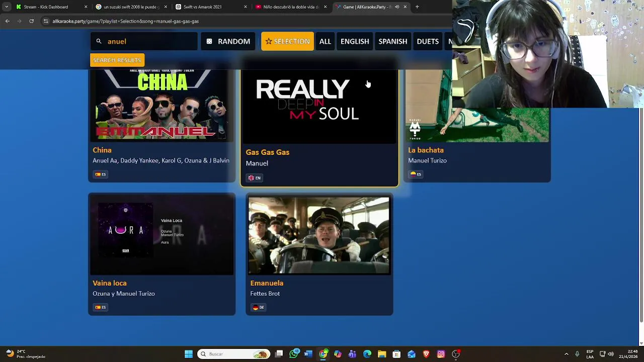Open a new browser tab with the plus button
Viewport: 644px width, 362px height.
coord(417,7)
